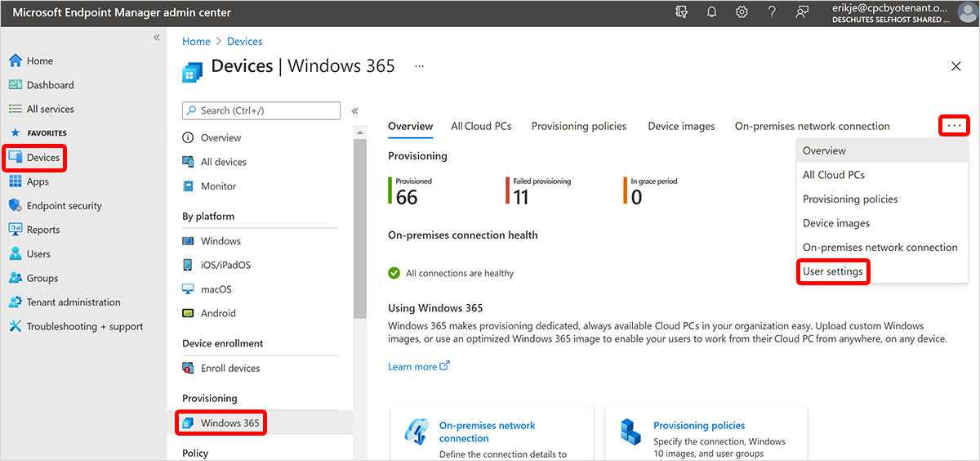Open the help question mark icon
The image size is (980, 461).
[x=772, y=12]
